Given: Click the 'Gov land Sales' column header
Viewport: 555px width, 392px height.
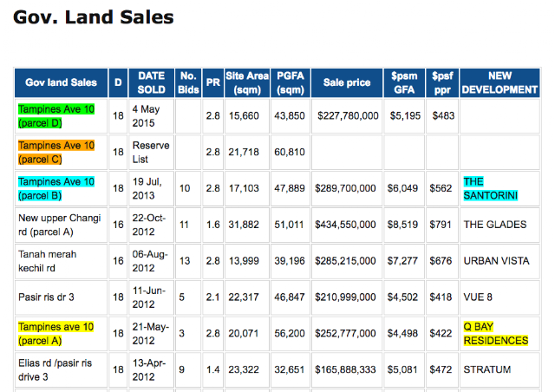Looking at the screenshot, I should coord(61,82).
